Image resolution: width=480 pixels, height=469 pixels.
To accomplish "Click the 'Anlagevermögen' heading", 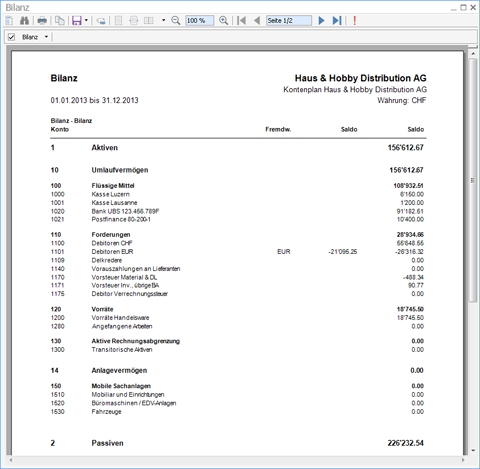I will (119, 370).
